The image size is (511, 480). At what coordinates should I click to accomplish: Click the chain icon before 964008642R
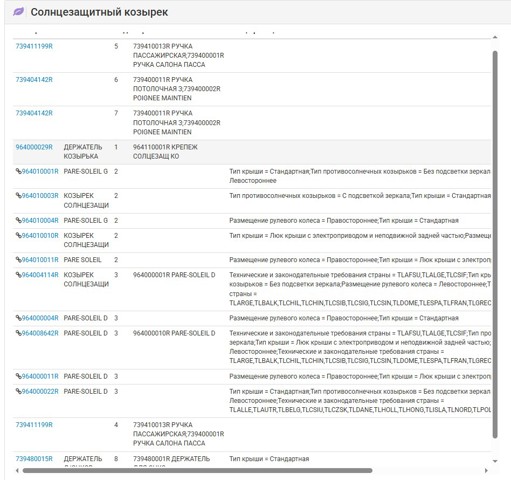[x=18, y=333]
